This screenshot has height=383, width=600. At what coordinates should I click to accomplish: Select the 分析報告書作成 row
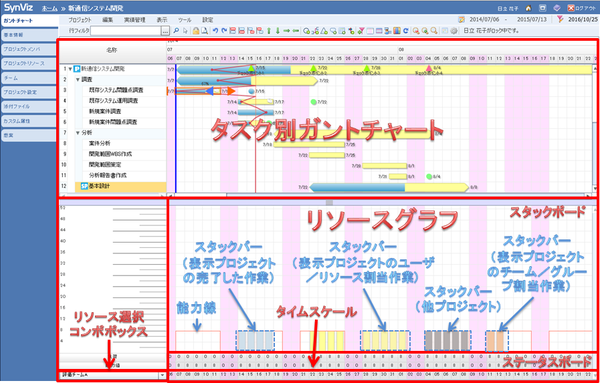click(113, 176)
